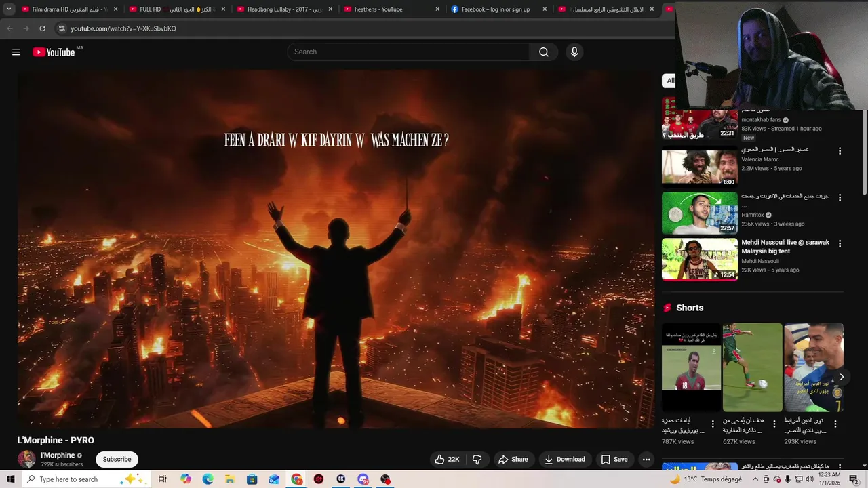Open options menu for Mehdi Nassouli video
Image resolution: width=868 pixels, height=488 pixels.
click(840, 243)
